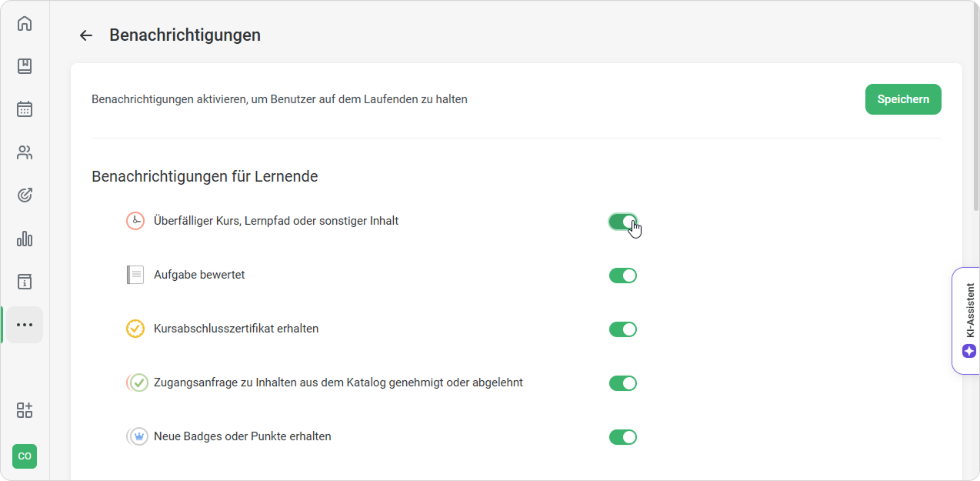Switch off Zugangsanfrage catalog notification toggle
The height and width of the screenshot is (481, 980).
623,383
